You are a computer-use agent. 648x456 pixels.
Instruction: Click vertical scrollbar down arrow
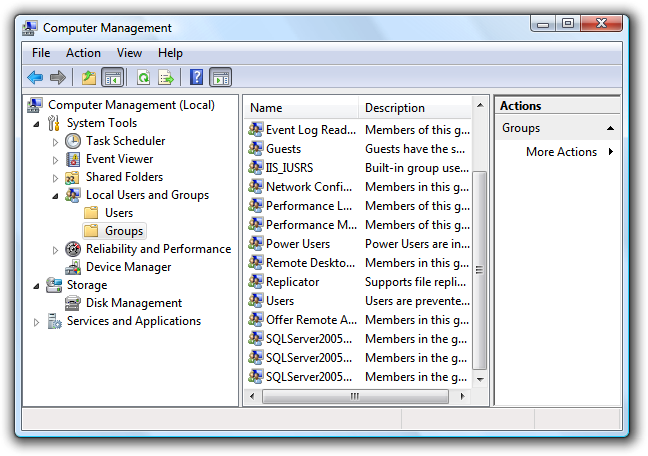click(480, 380)
